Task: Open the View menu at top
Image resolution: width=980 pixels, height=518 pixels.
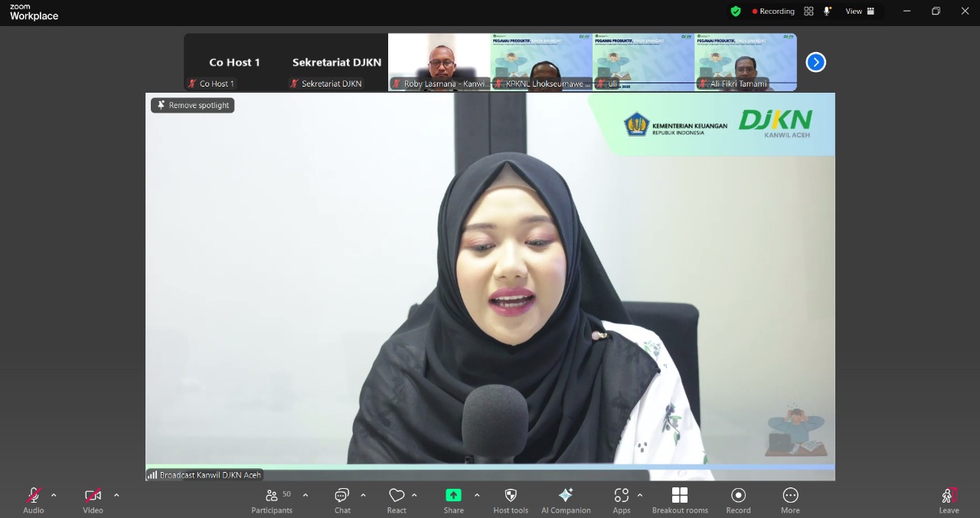Action: pos(859,11)
